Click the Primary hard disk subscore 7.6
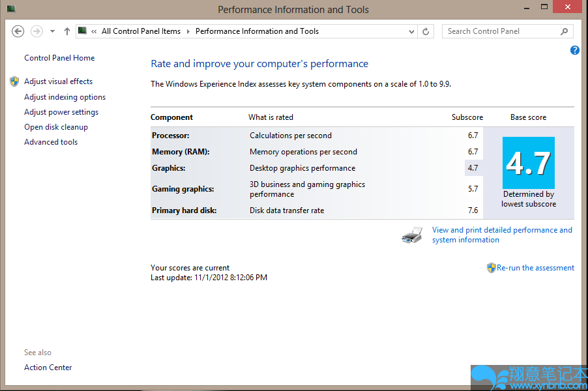588x391 pixels. pyautogui.click(x=473, y=210)
